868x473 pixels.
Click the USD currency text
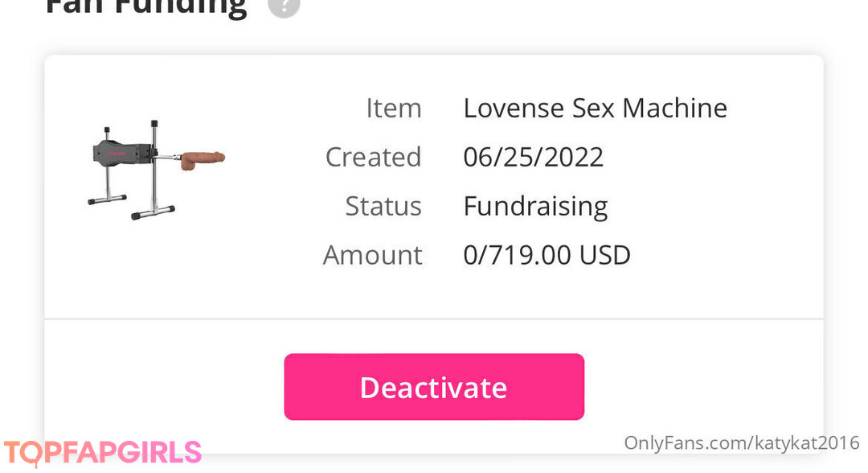(x=604, y=255)
